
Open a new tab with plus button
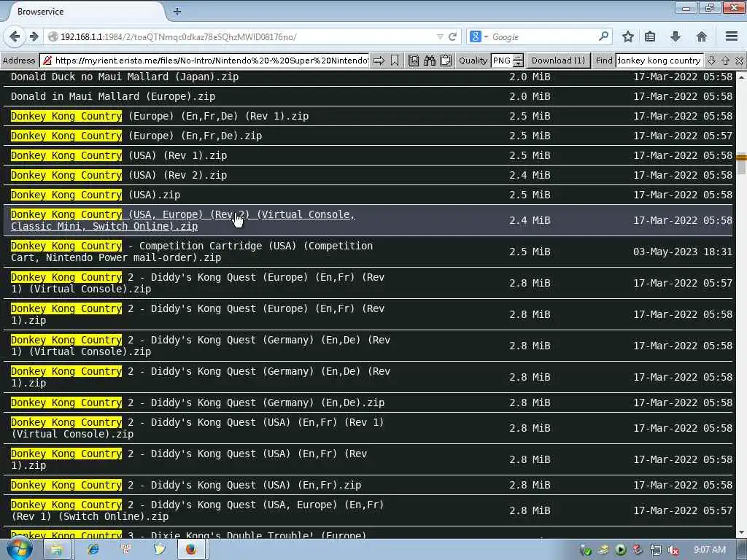click(177, 12)
